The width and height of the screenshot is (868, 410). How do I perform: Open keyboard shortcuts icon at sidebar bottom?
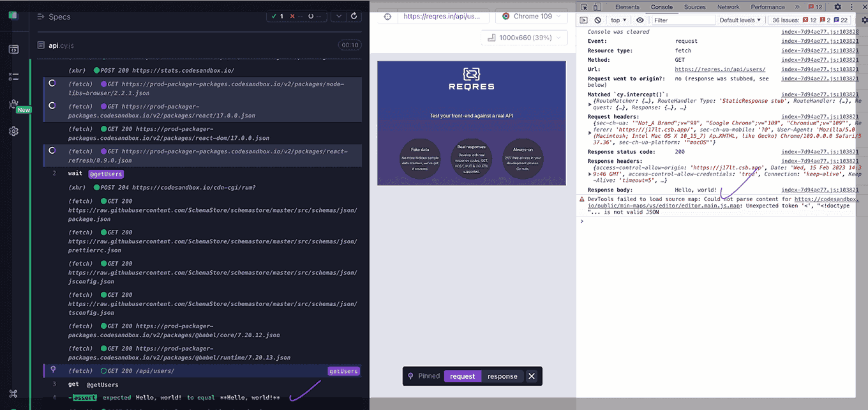13,394
